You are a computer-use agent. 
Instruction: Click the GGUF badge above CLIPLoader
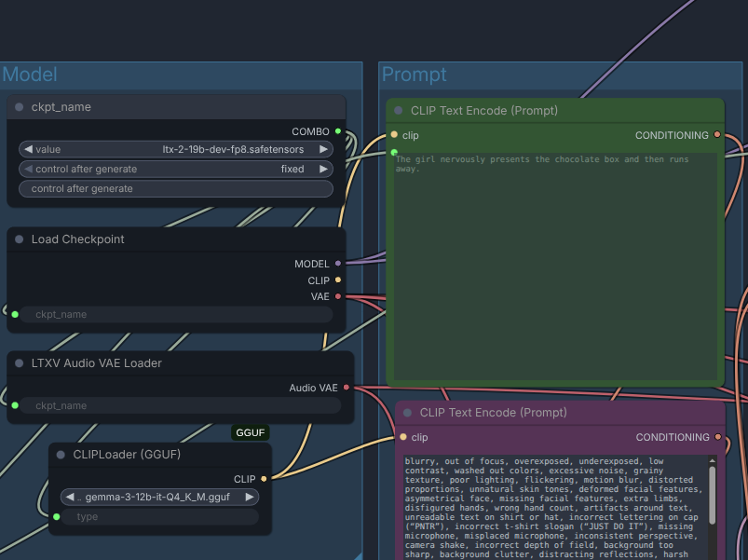(x=251, y=432)
